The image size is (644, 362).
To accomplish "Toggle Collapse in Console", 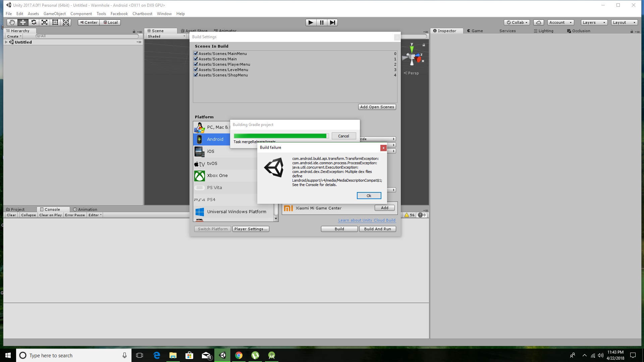I will (29, 215).
